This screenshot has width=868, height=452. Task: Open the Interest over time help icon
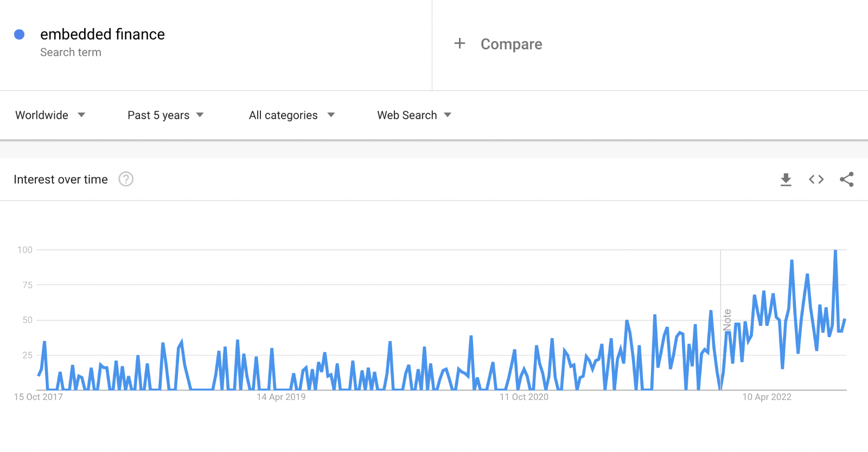(x=126, y=179)
